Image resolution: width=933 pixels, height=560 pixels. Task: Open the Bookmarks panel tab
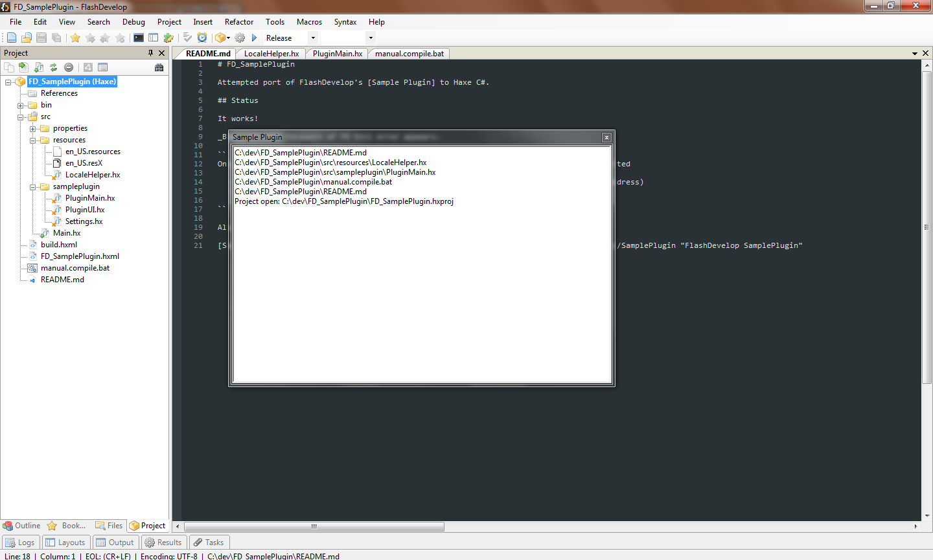pyautogui.click(x=67, y=526)
